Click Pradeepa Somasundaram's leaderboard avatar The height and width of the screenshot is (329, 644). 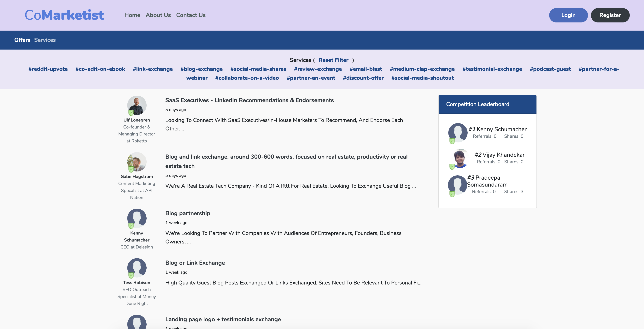click(458, 185)
